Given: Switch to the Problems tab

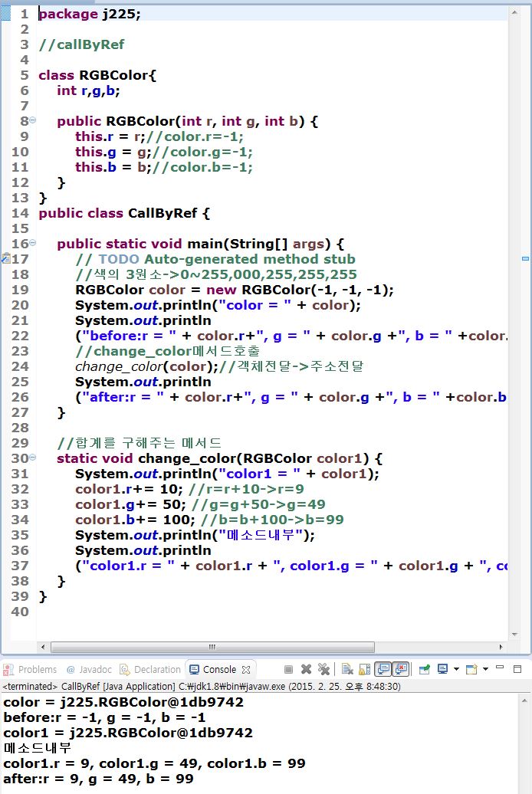Looking at the screenshot, I should [31, 669].
